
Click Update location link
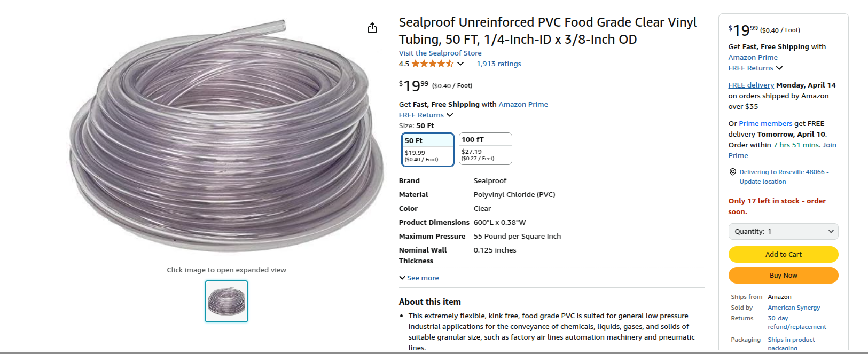pyautogui.click(x=762, y=182)
